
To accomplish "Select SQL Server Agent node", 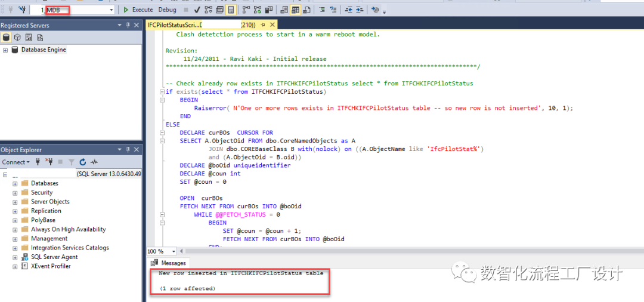I will [54, 257].
